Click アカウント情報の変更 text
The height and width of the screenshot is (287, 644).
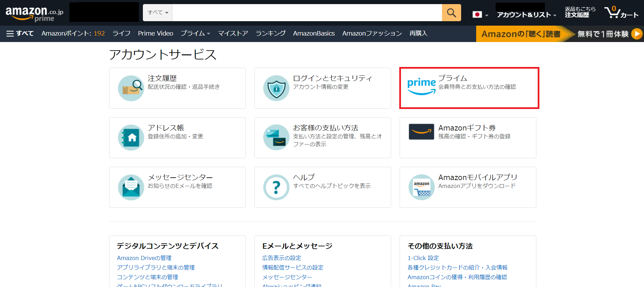coord(321,87)
